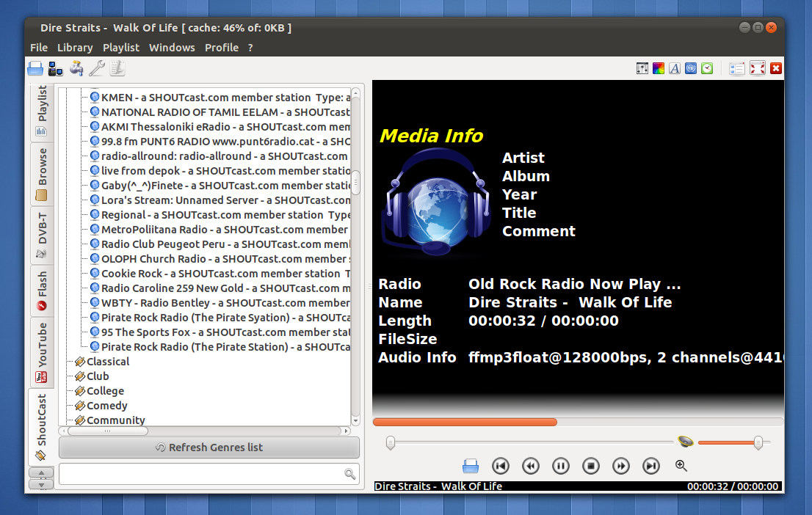Click the devices icon in the top toolbar

(x=55, y=68)
